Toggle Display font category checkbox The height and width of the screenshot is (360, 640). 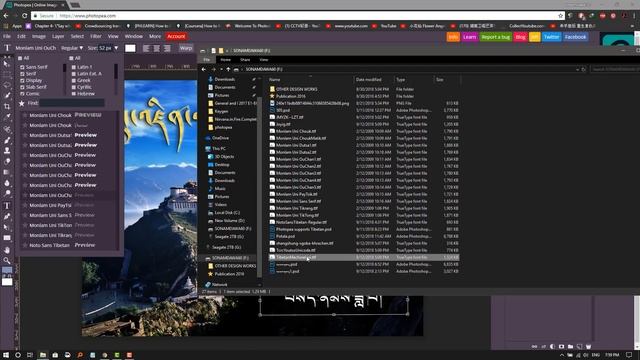point(22,80)
